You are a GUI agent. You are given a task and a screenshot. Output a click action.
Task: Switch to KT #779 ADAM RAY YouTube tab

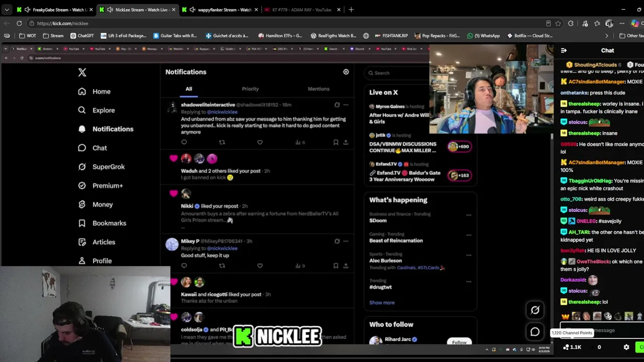[x=302, y=10]
